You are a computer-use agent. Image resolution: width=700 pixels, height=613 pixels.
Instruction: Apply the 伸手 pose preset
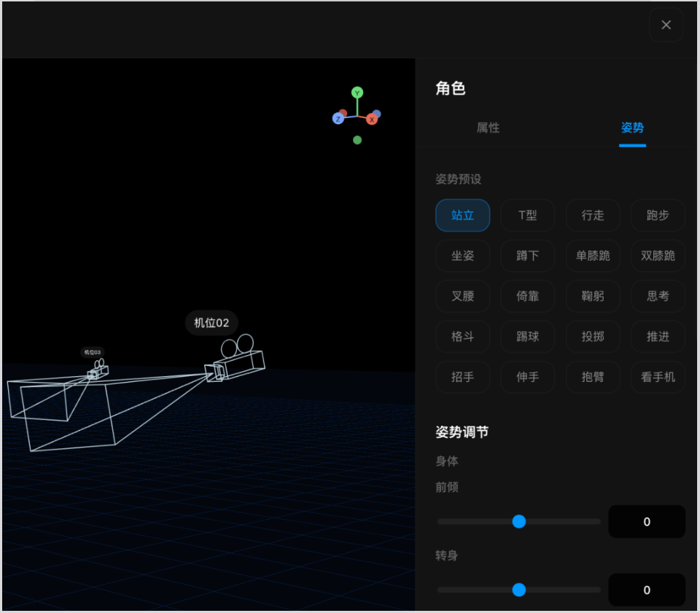[x=528, y=377]
